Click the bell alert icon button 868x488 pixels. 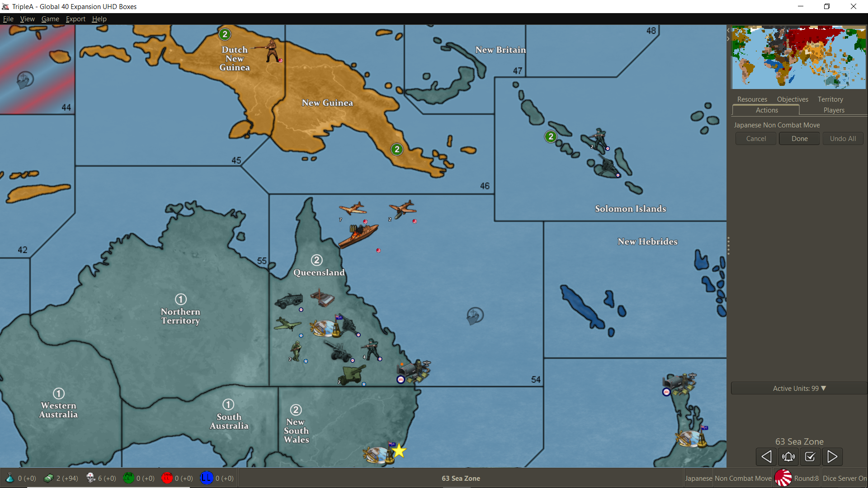[x=788, y=457]
